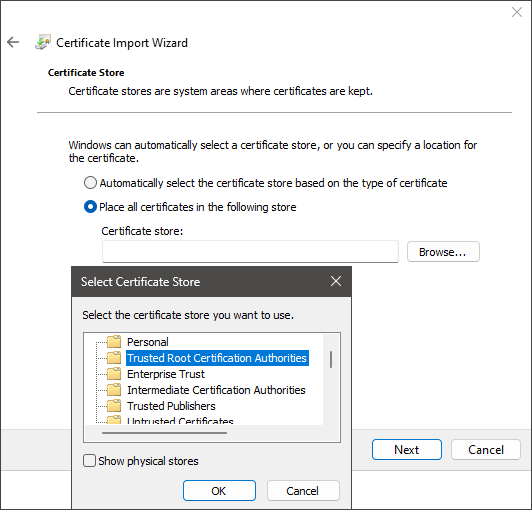Click the store list vertical scrollbar thumb

331,359
